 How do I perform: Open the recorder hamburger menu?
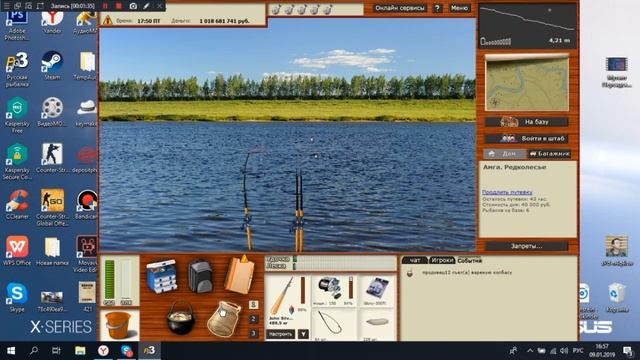pyautogui.click(x=7, y=6)
